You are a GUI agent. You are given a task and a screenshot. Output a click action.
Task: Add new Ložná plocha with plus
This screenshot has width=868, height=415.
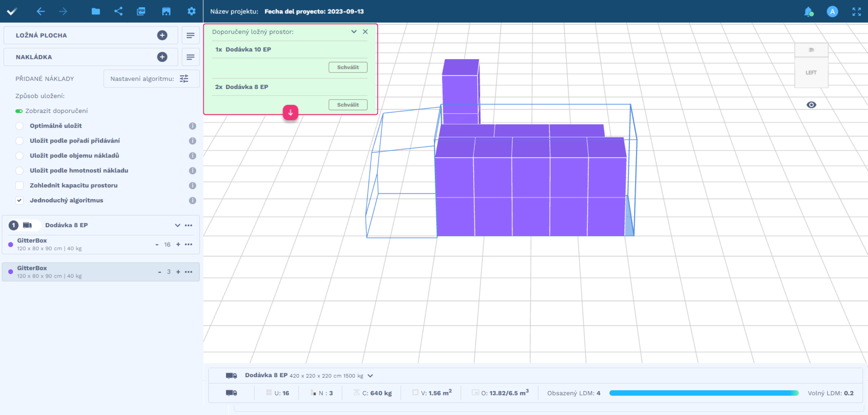(x=162, y=35)
